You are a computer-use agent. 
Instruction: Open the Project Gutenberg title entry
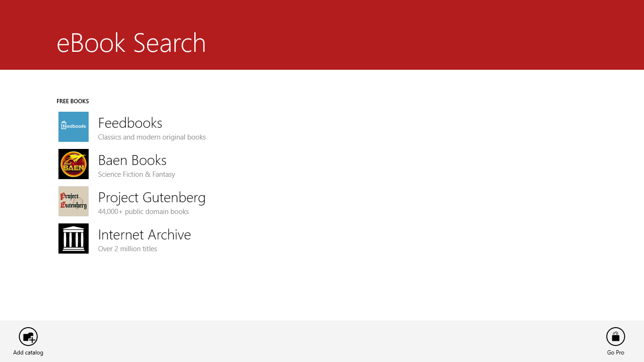[152, 197]
